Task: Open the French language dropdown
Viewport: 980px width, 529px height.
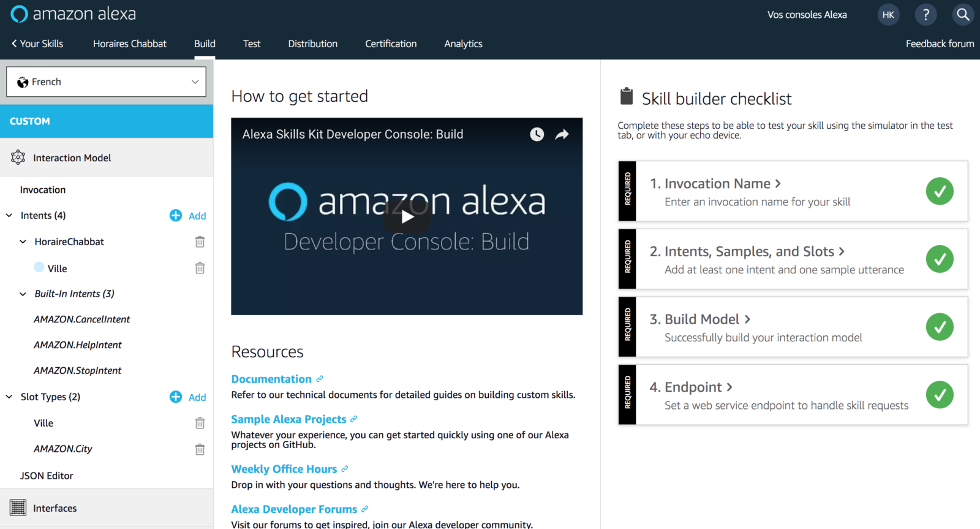Action: (106, 82)
